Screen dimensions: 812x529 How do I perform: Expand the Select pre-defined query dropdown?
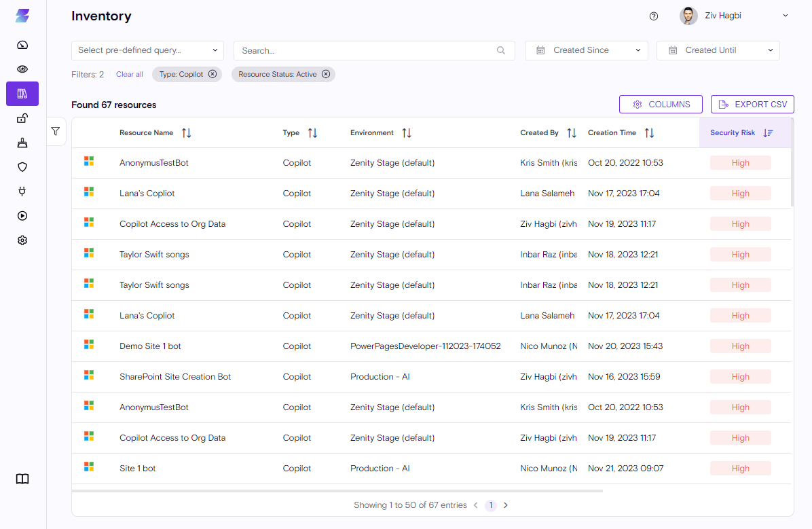click(x=147, y=50)
